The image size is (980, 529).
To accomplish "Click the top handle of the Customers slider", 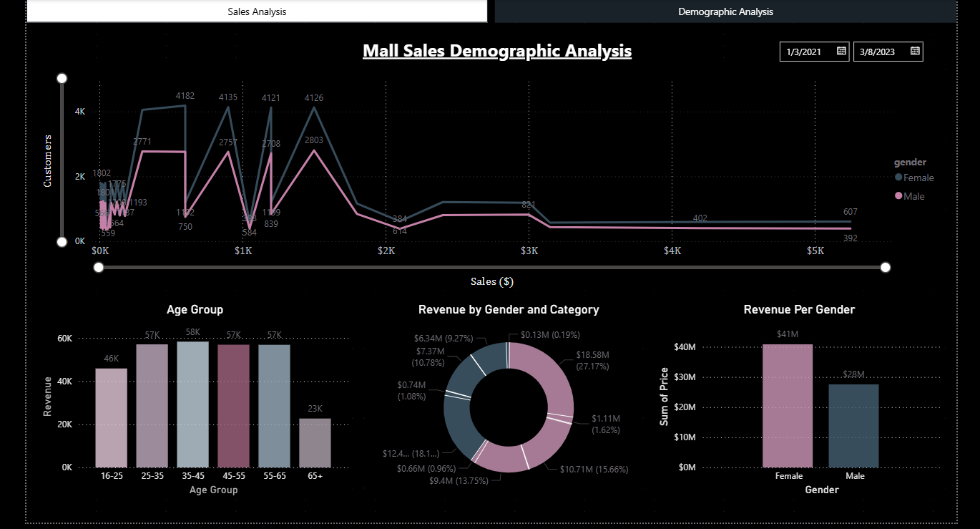I will [x=62, y=78].
